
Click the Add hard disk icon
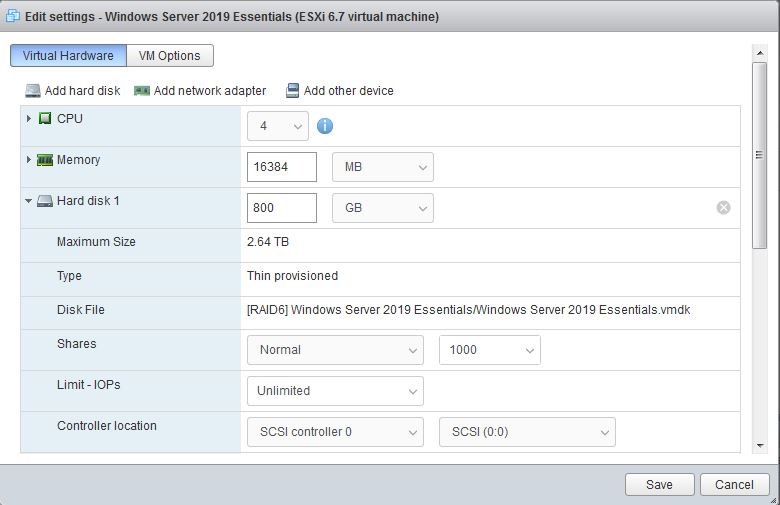[33, 91]
